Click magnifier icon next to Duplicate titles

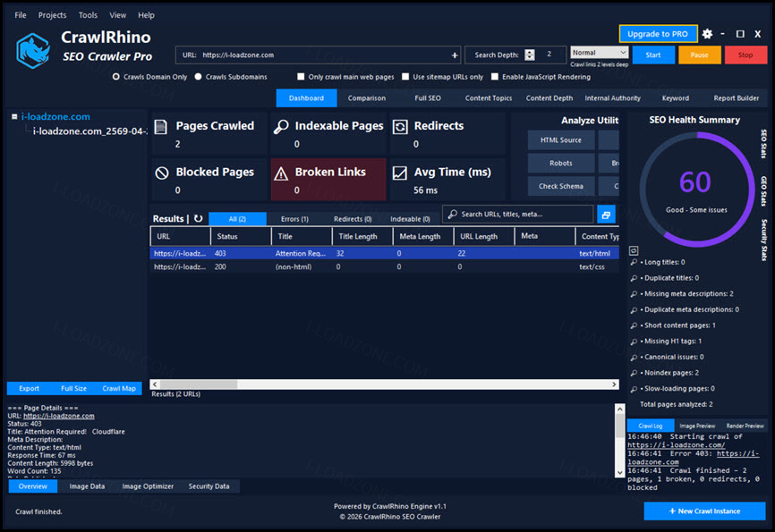coord(634,278)
